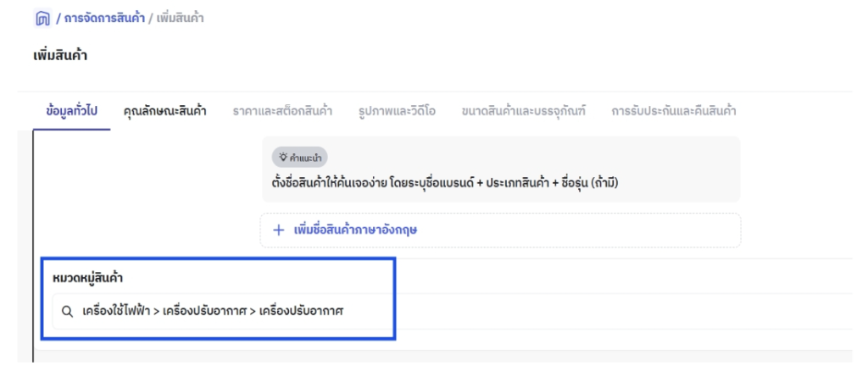The height and width of the screenshot is (372, 868).
Task: Click เครื่องใช้ไฟฟ้า in the category path
Action: point(116,312)
